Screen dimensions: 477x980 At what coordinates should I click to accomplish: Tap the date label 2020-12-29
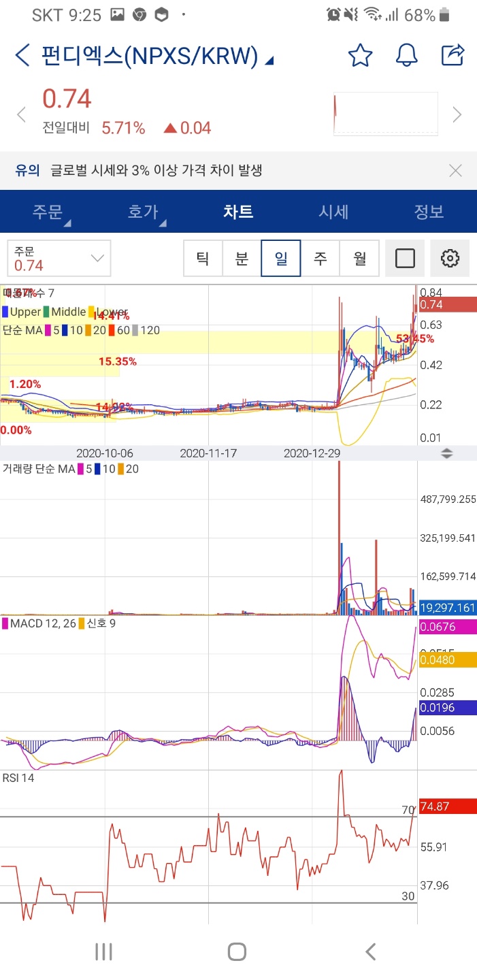click(312, 453)
